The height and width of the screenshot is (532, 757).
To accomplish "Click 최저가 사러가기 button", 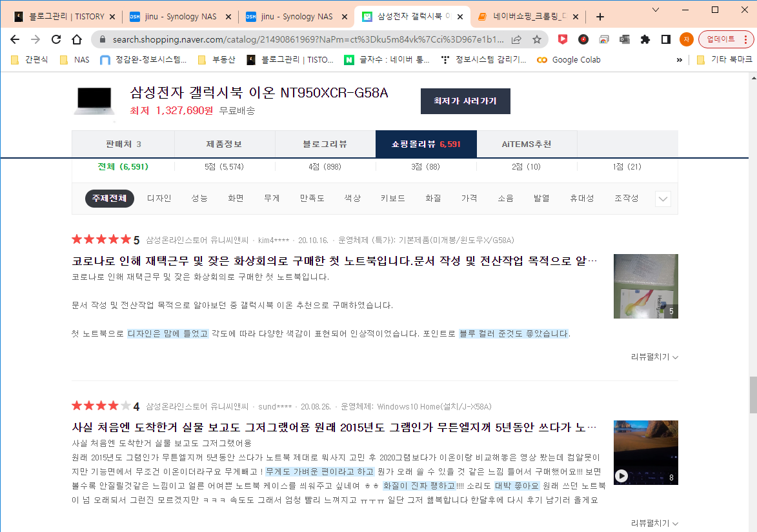I will pyautogui.click(x=465, y=101).
